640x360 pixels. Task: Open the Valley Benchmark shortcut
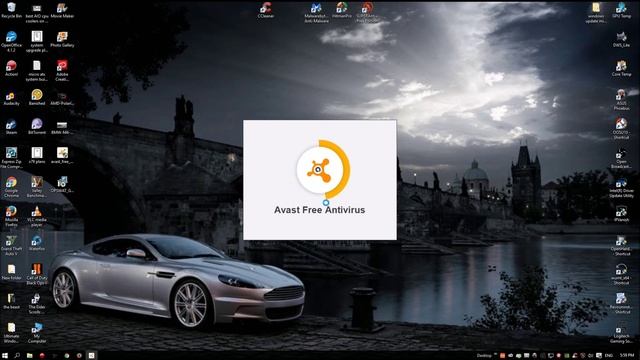(37, 187)
